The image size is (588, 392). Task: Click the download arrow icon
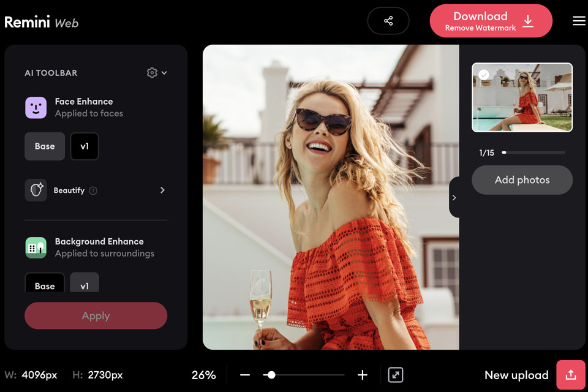coord(528,21)
